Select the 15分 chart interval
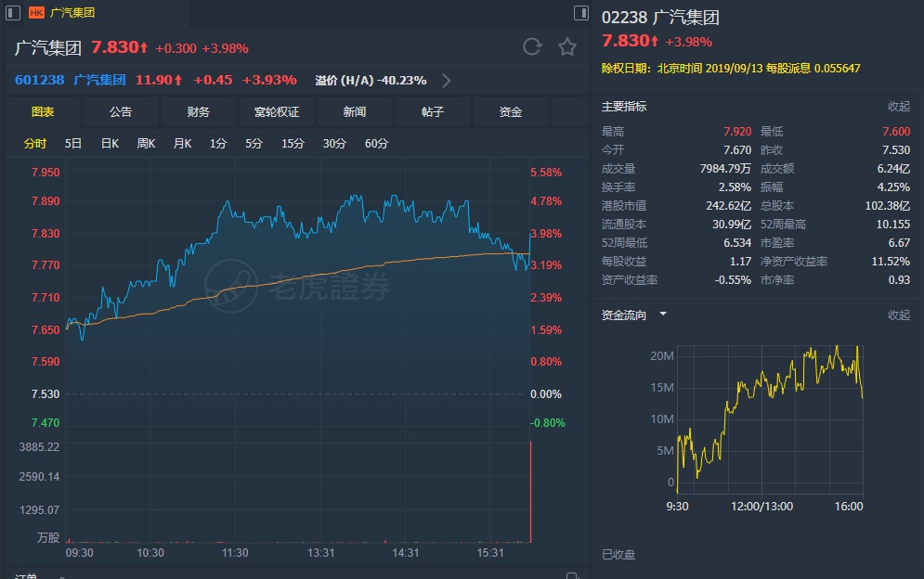The width and height of the screenshot is (924, 579). pos(293,144)
